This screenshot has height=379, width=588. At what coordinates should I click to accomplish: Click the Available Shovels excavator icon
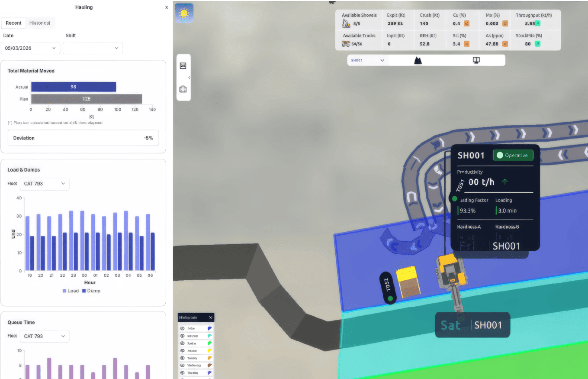pos(345,23)
